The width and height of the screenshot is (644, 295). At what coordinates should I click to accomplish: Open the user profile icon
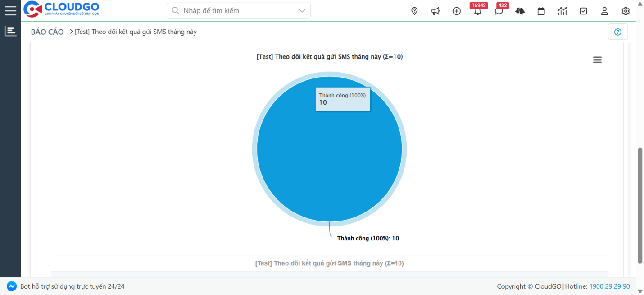point(604,11)
